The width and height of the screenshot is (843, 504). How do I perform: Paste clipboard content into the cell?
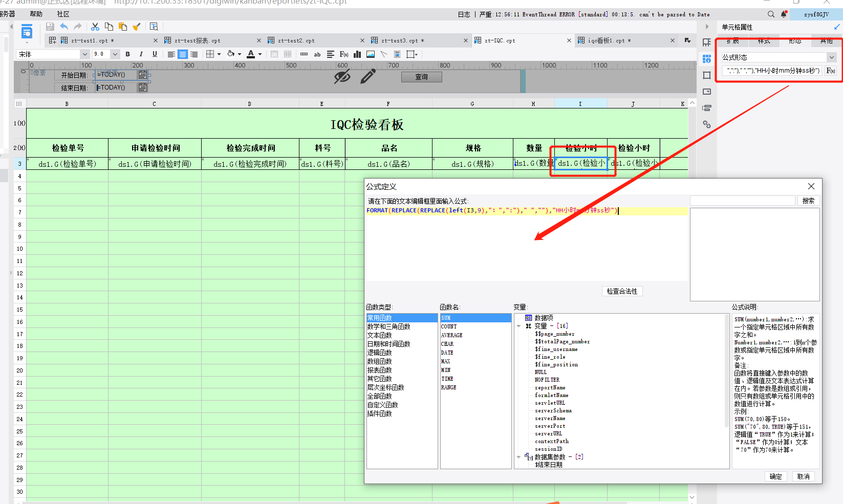click(x=123, y=27)
